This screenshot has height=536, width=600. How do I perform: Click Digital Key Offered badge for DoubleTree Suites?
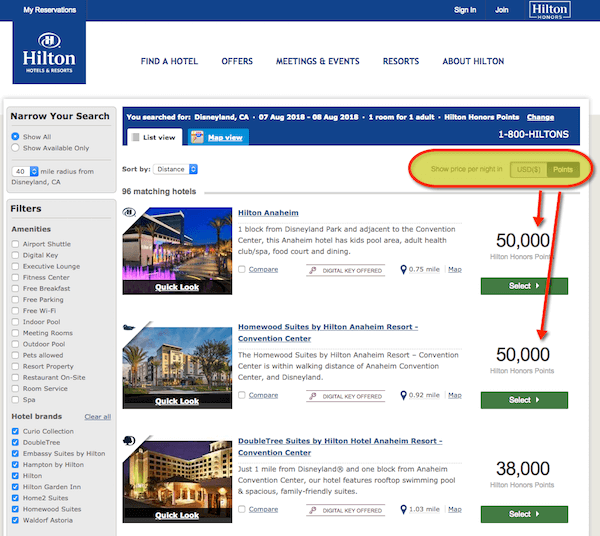pos(346,510)
